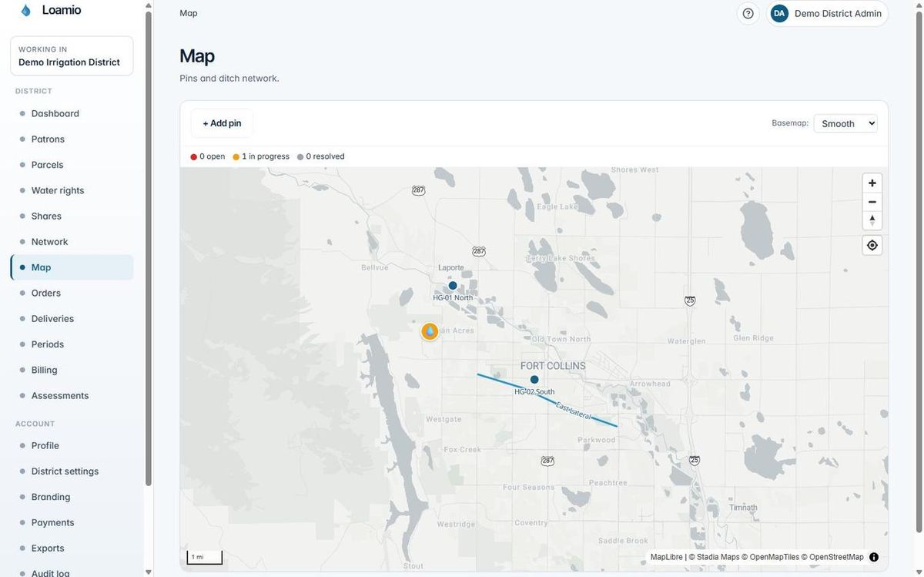
Task: Click the Add pin button
Action: coord(222,123)
